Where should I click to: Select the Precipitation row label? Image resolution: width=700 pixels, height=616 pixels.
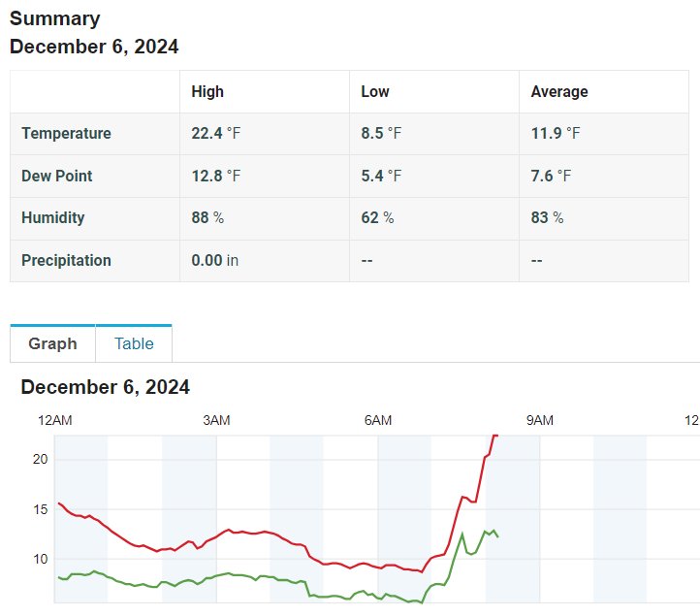tap(66, 260)
